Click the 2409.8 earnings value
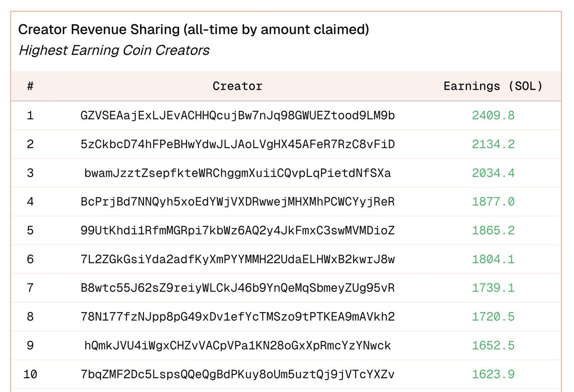This screenshot has height=392, width=574. [493, 116]
